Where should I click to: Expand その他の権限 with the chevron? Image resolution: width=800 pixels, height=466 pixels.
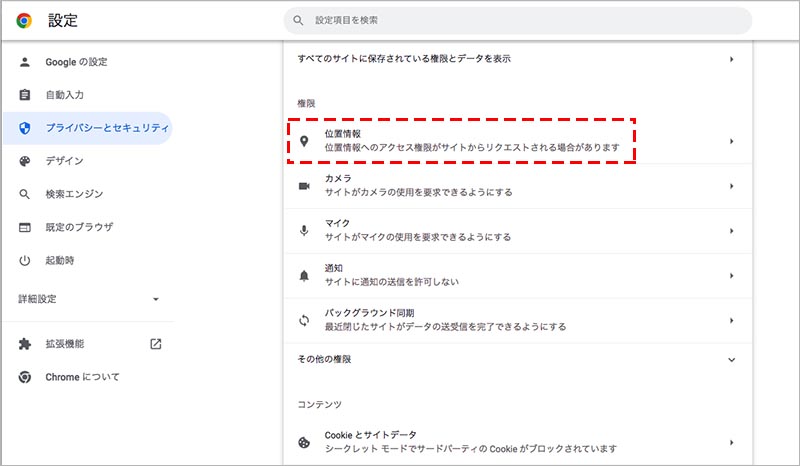732,359
